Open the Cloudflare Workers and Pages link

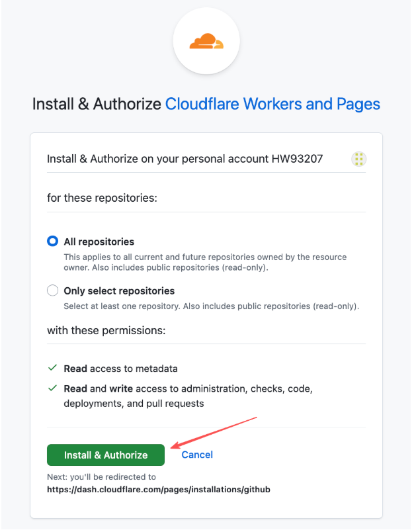(272, 104)
